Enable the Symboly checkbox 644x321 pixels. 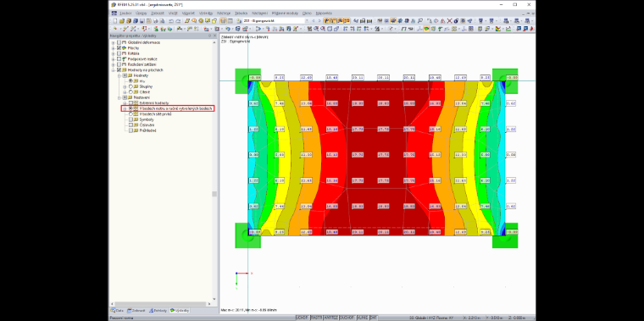[130, 119]
